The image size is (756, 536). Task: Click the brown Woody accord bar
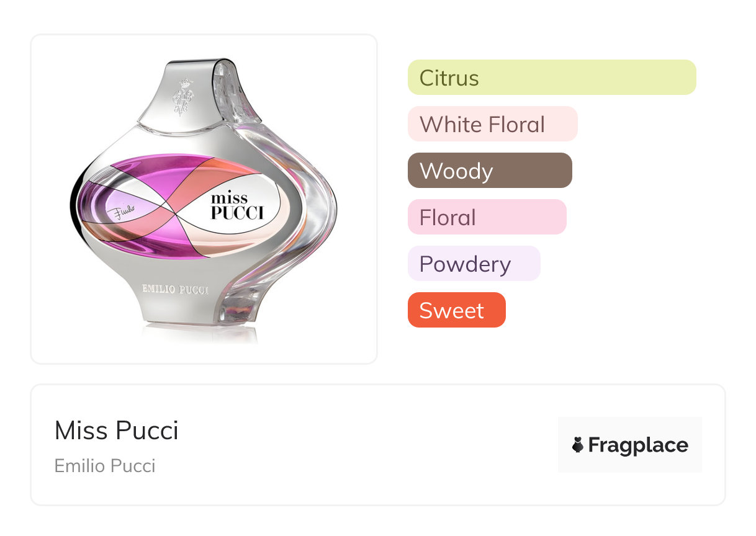(489, 171)
